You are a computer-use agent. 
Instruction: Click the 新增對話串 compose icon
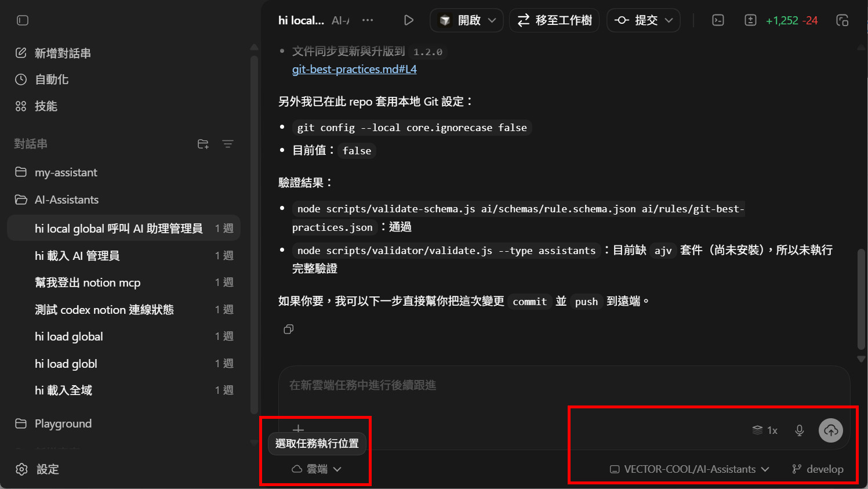(x=21, y=53)
